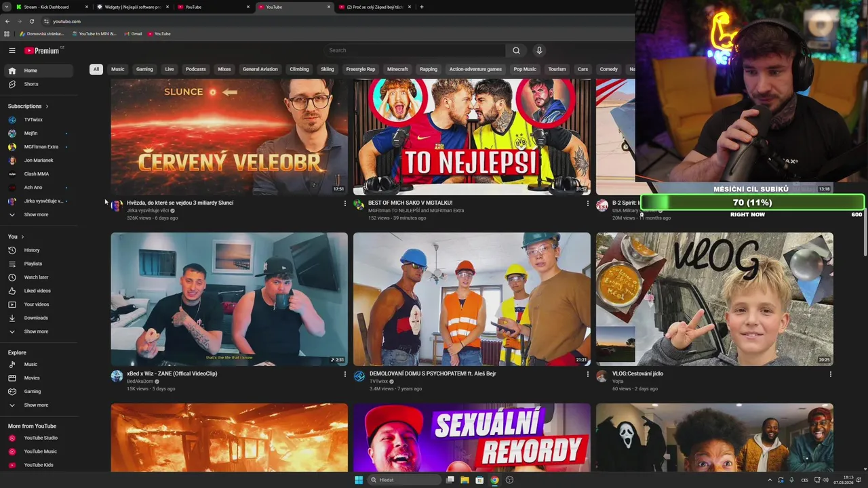Image resolution: width=868 pixels, height=488 pixels.
Task: Open Your videos in the sidebar
Action: (39, 304)
